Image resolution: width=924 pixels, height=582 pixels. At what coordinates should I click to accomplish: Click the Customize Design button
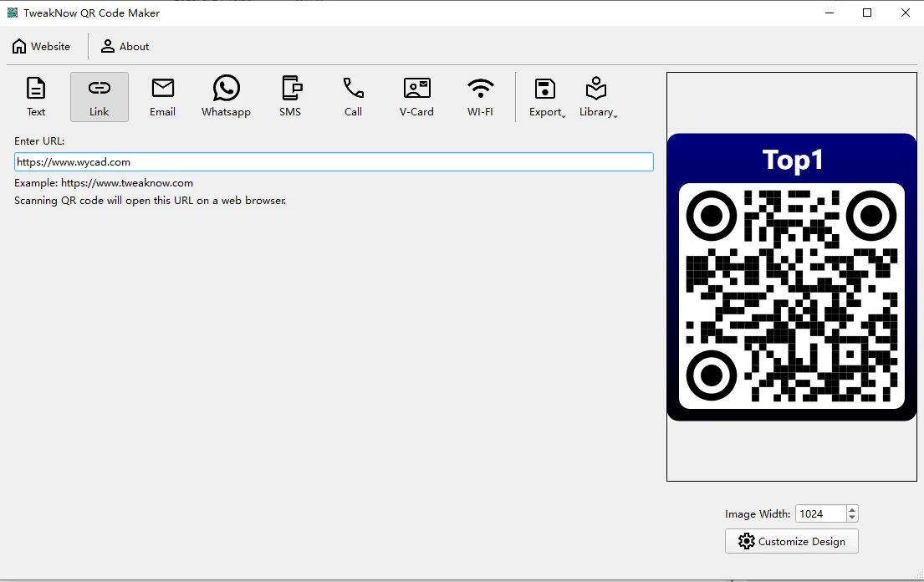click(x=791, y=541)
